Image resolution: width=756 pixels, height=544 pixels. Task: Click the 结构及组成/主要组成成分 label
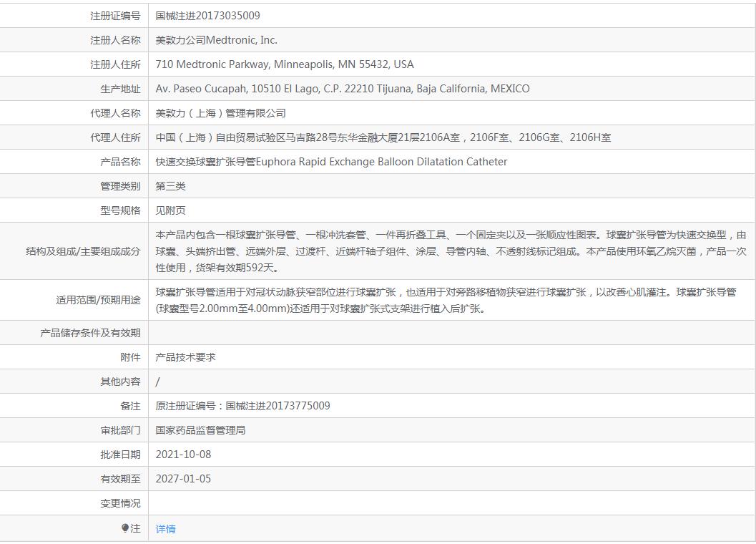click(83, 251)
